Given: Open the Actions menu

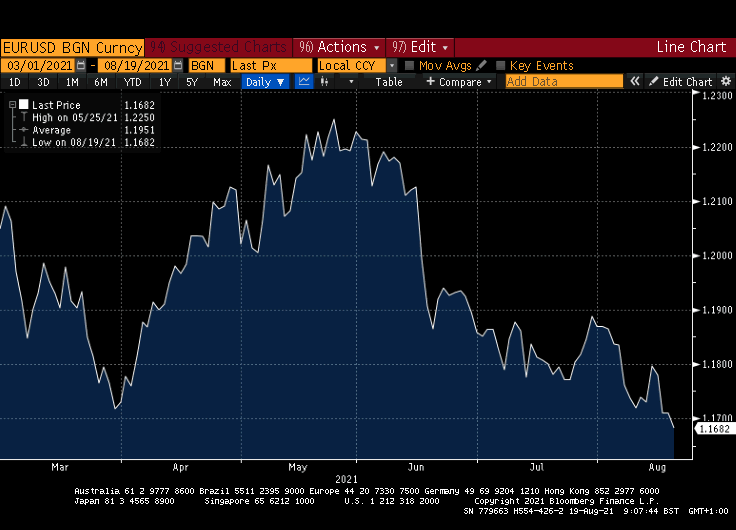Looking at the screenshot, I should click(340, 47).
